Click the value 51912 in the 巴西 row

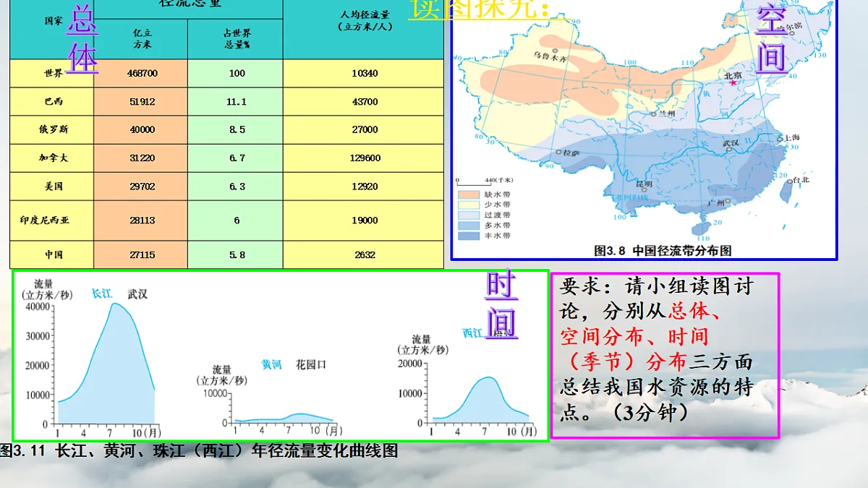142,102
